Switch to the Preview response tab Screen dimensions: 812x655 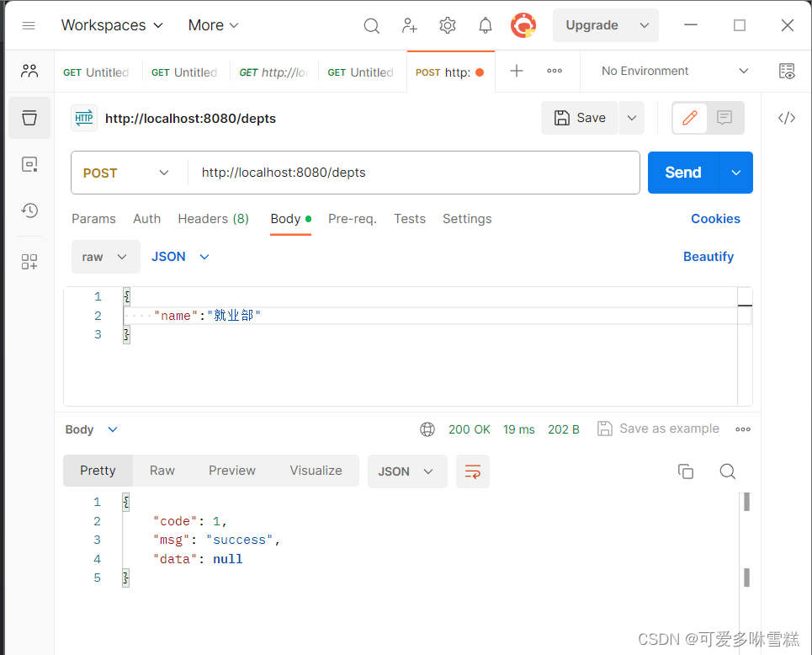point(231,471)
